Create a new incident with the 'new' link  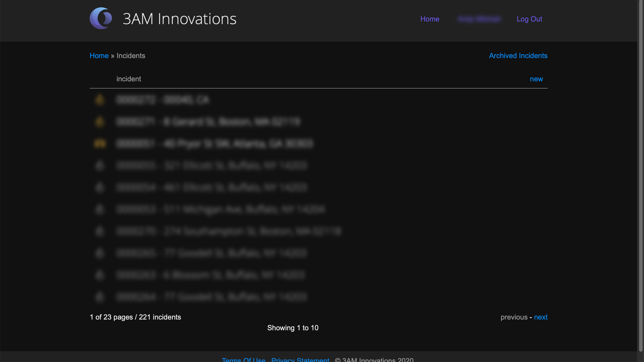coord(536,79)
